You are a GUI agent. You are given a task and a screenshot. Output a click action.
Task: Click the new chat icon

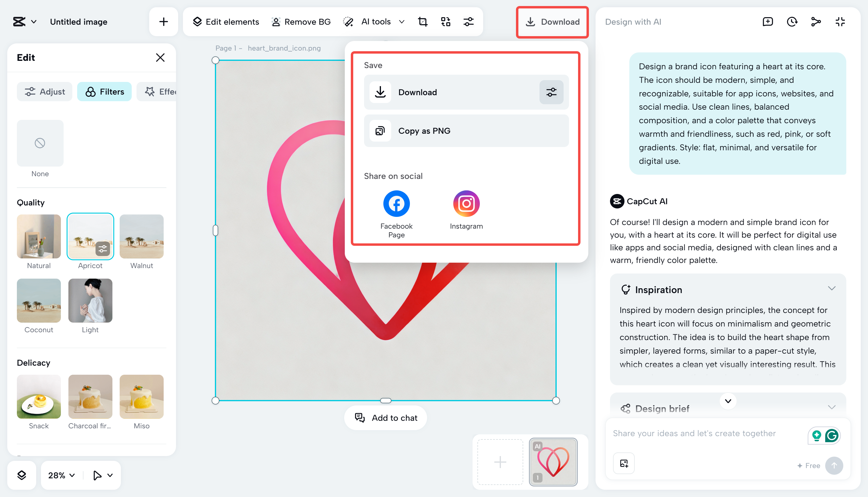pos(768,22)
